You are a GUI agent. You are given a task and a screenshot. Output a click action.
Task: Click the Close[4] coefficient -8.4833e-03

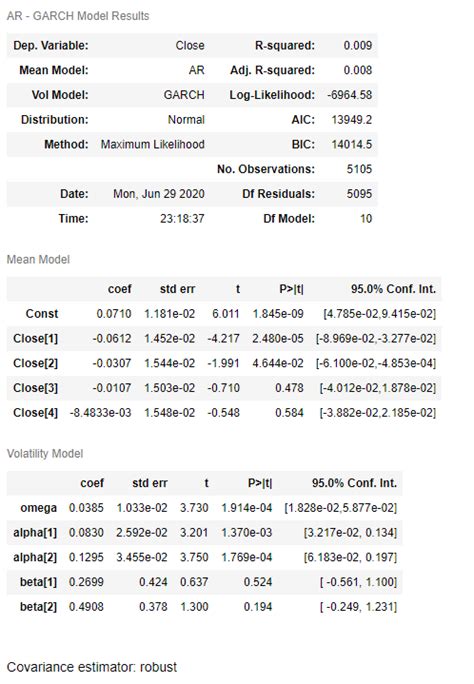pos(100,413)
